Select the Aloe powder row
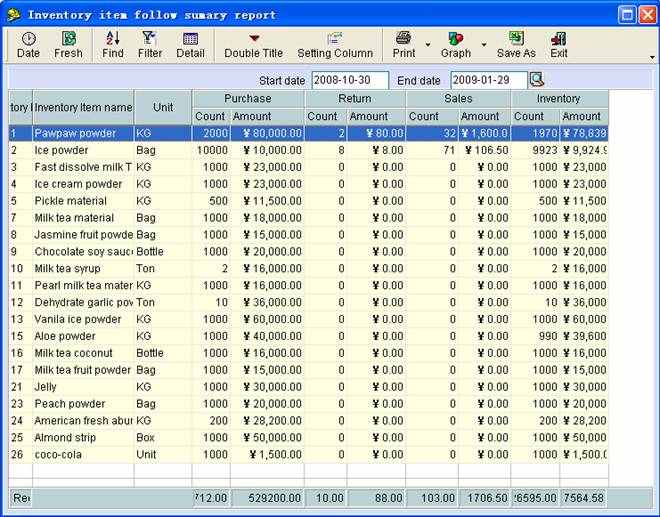The width and height of the screenshot is (660, 517). pos(309,336)
